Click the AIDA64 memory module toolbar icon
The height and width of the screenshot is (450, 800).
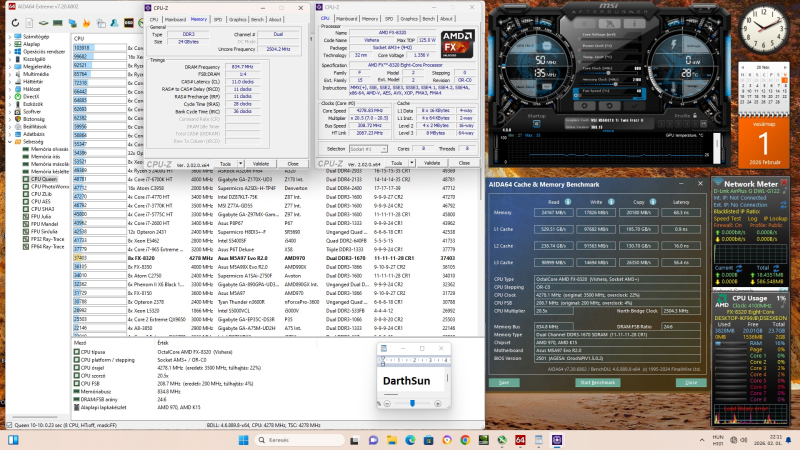[58, 23]
